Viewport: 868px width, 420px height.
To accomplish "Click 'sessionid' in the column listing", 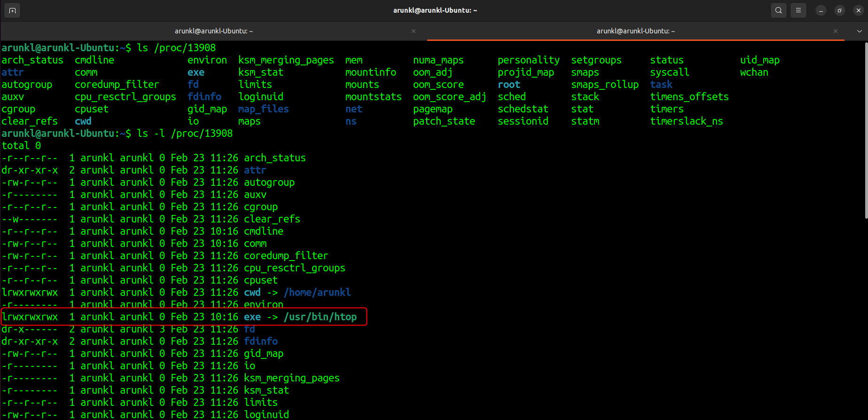I will click(523, 121).
